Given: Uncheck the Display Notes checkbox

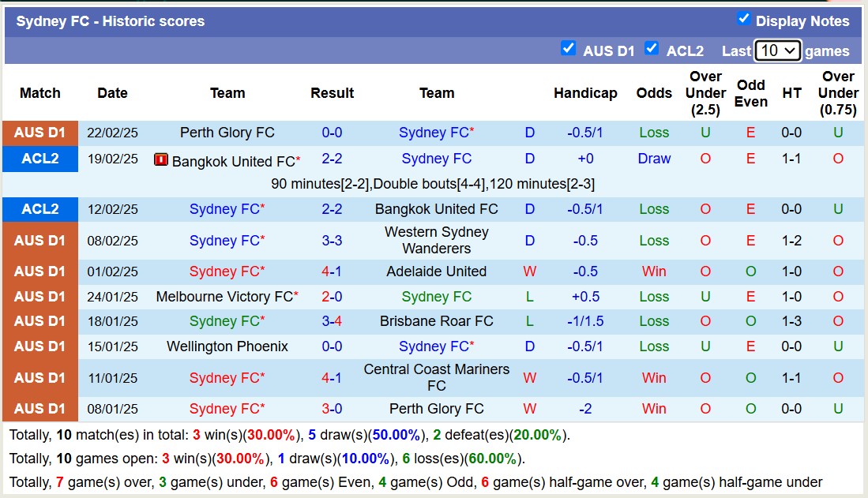Looking at the screenshot, I should point(743,21).
